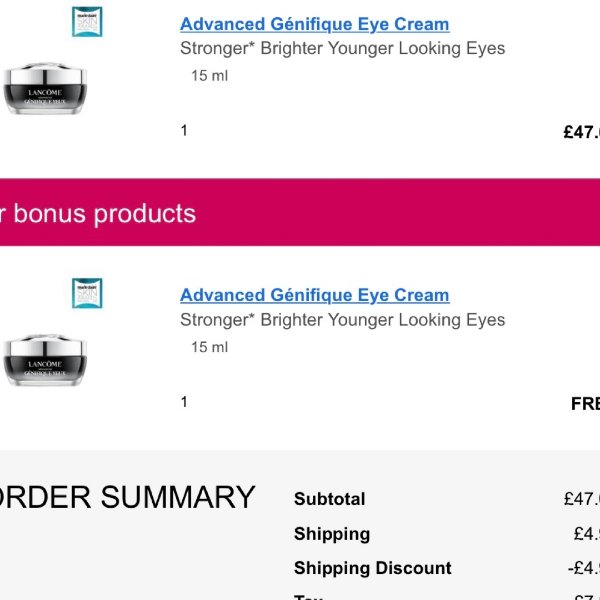Click the Shipping Discount label
Image resolution: width=600 pixels, height=600 pixels.
click(372, 568)
